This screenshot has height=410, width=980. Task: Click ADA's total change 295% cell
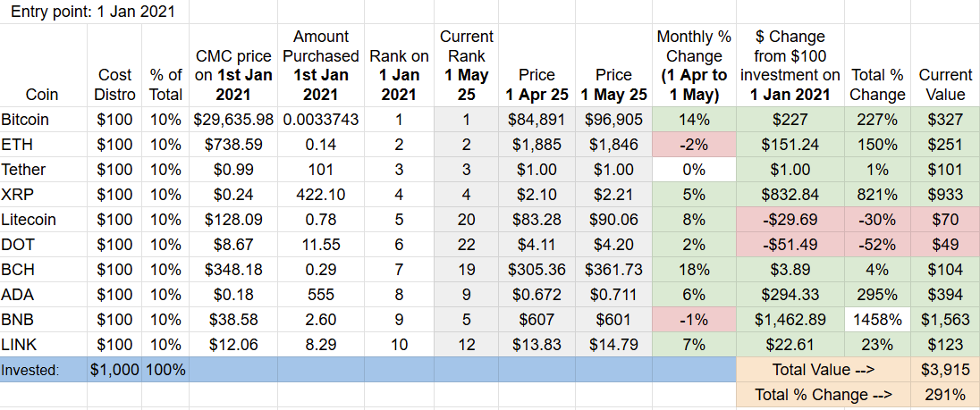[878, 294]
